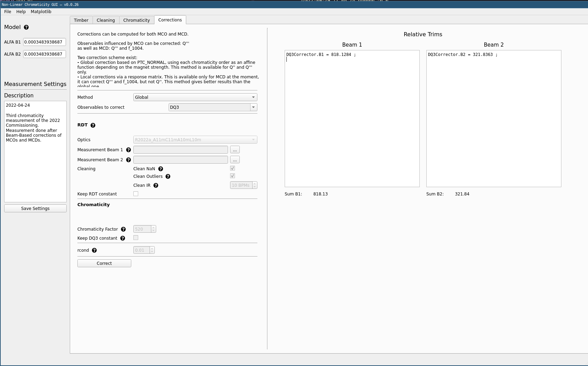Decrease the rcond spinner value
This screenshot has height=366, width=588.
[152, 252]
